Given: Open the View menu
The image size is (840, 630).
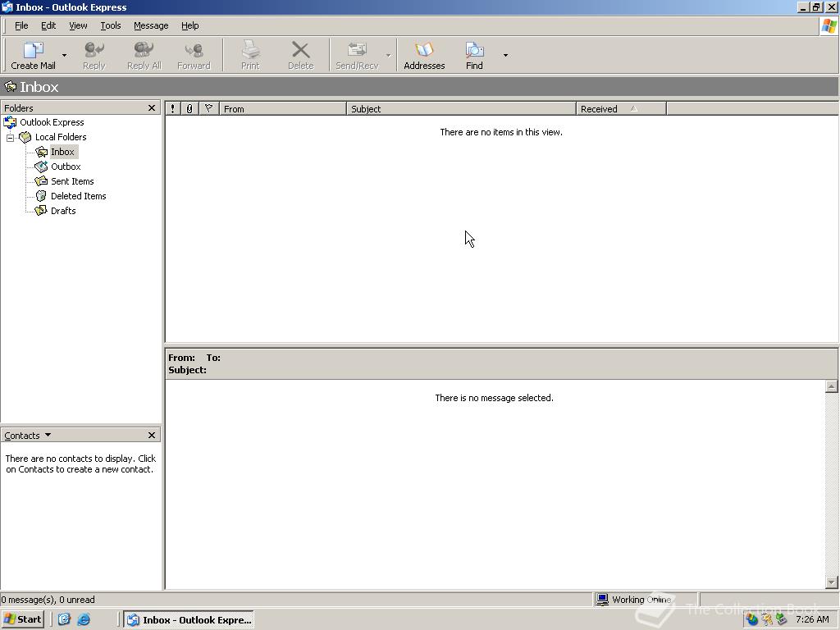Looking at the screenshot, I should pyautogui.click(x=78, y=25).
